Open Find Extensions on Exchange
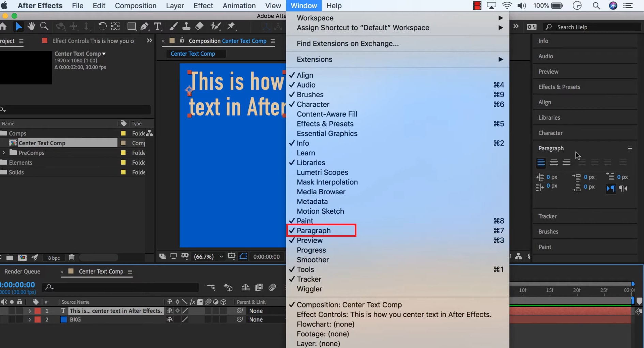Image resolution: width=644 pixels, height=348 pixels. click(x=347, y=44)
